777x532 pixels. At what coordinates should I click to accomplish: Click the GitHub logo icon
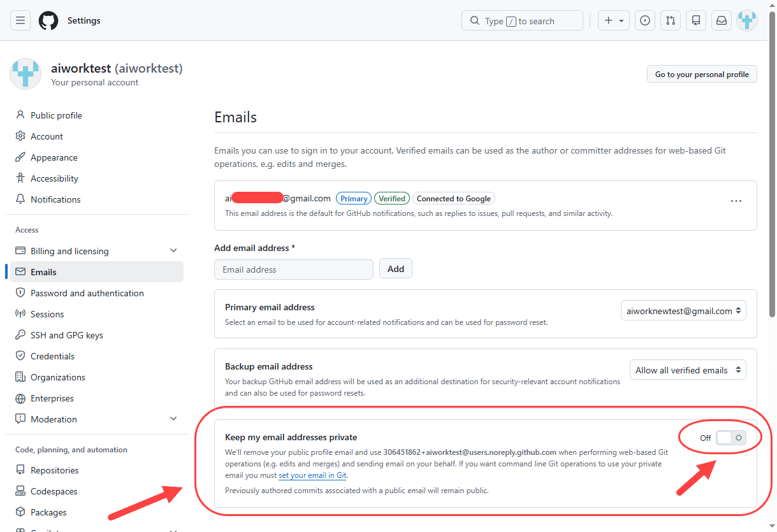(48, 20)
